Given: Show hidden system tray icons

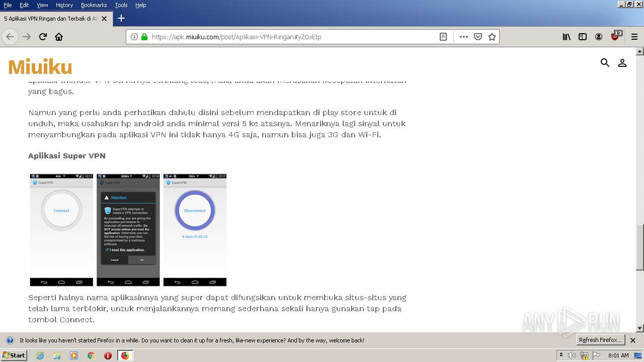Looking at the screenshot, I should (x=561, y=355).
